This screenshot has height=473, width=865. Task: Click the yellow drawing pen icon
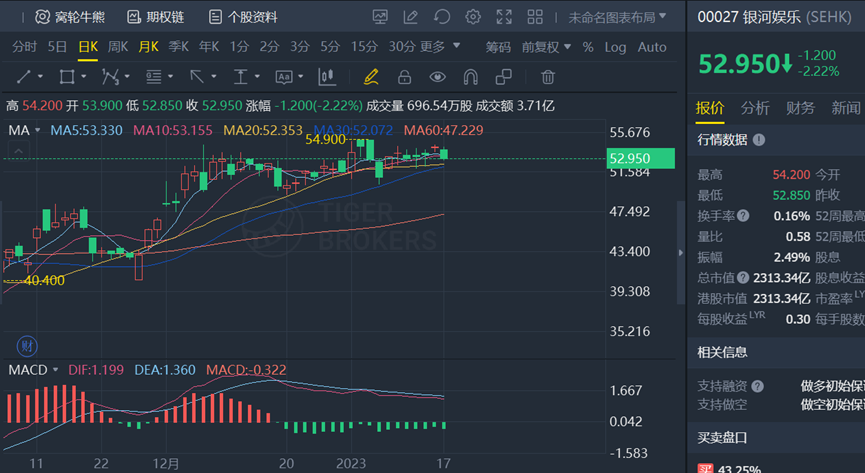[x=371, y=77]
